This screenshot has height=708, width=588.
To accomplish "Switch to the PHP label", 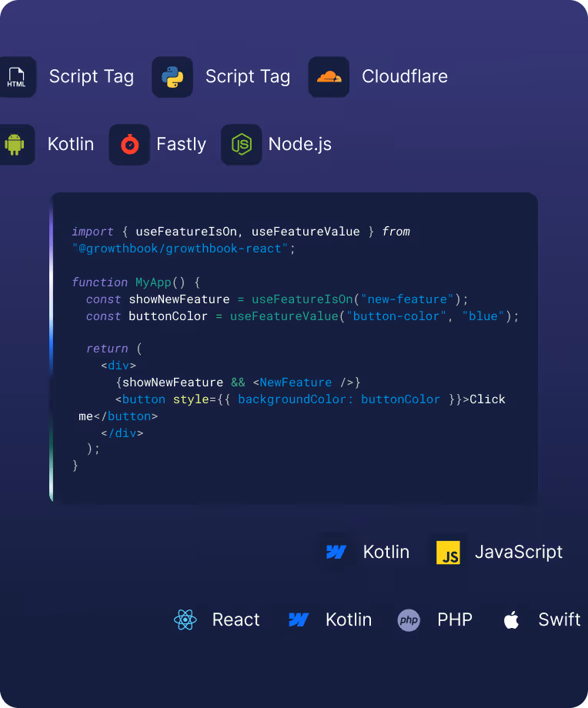I will click(455, 619).
